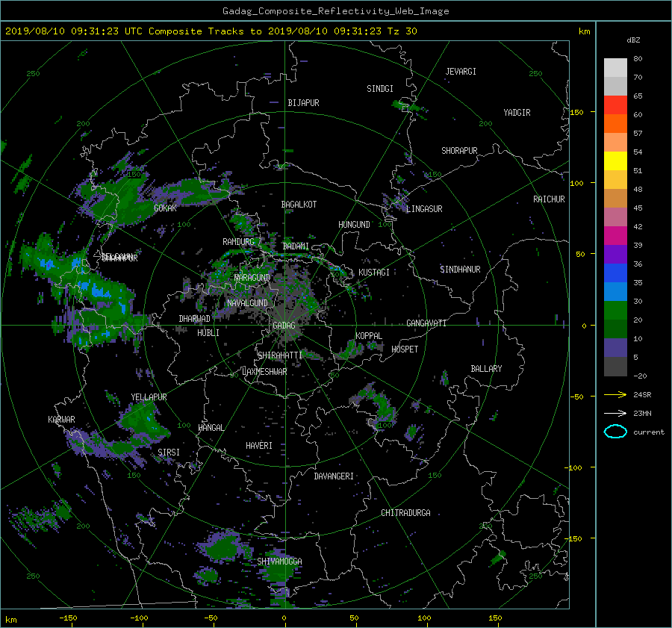Image resolution: width=672 pixels, height=628 pixels.
Task: Click the UTC Composite Tracks timestamp header
Action: tap(211, 31)
